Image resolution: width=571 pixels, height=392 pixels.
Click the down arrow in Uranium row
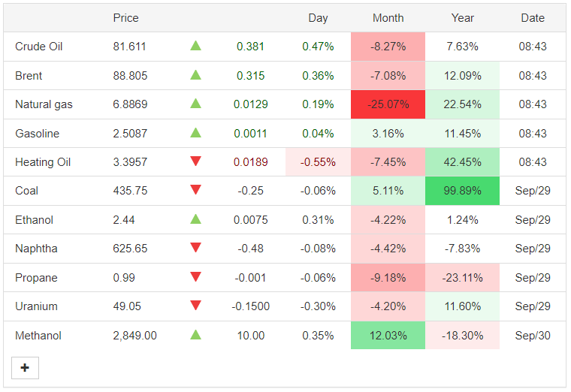[x=195, y=306]
